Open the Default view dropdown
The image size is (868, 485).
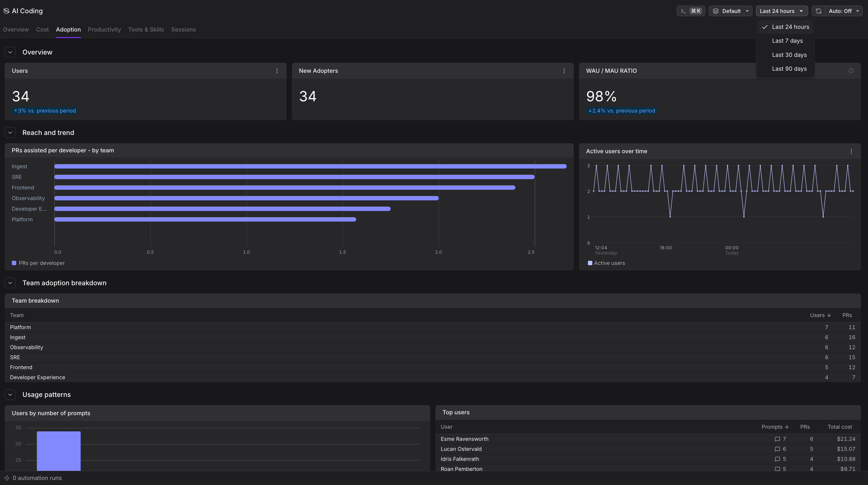point(730,11)
